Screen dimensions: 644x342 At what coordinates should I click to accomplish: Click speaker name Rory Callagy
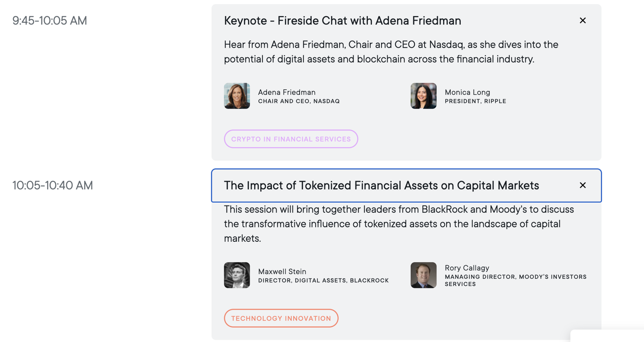coord(466,268)
